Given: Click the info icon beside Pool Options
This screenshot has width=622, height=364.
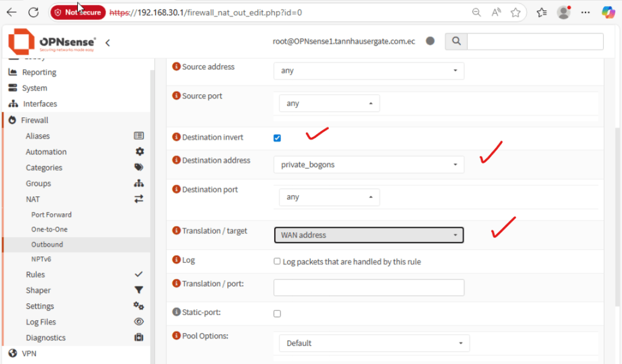Looking at the screenshot, I should [177, 336].
